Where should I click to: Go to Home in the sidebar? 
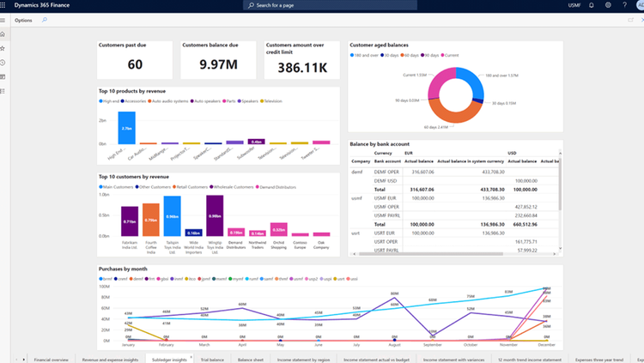click(x=3, y=34)
